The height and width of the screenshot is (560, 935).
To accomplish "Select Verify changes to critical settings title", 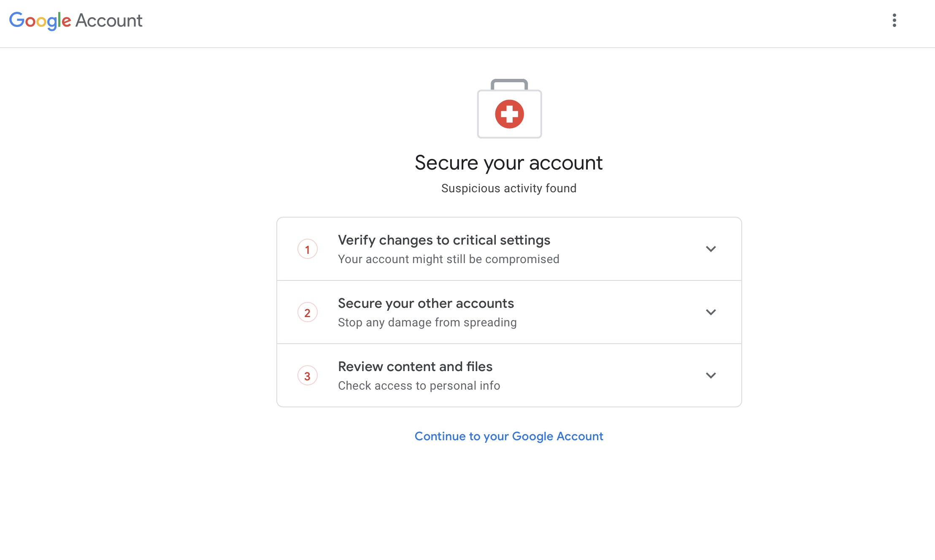I will pos(444,240).
